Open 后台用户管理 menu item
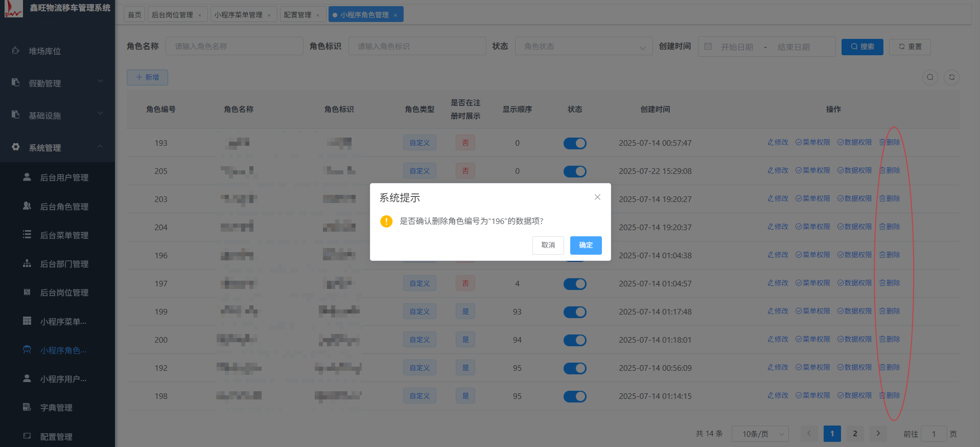Viewport: 980px width, 447px height. click(x=57, y=177)
